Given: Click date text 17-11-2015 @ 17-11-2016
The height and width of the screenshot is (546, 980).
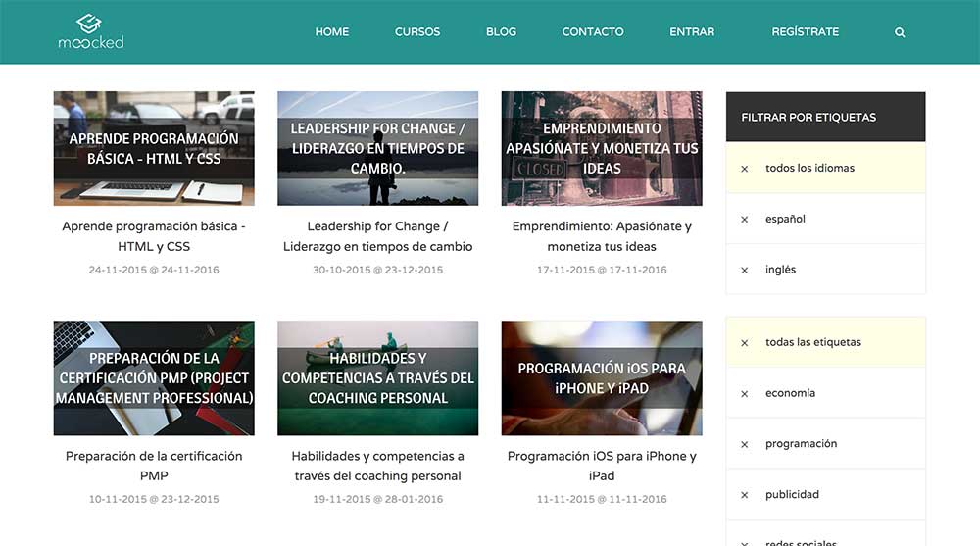Looking at the screenshot, I should click(602, 270).
